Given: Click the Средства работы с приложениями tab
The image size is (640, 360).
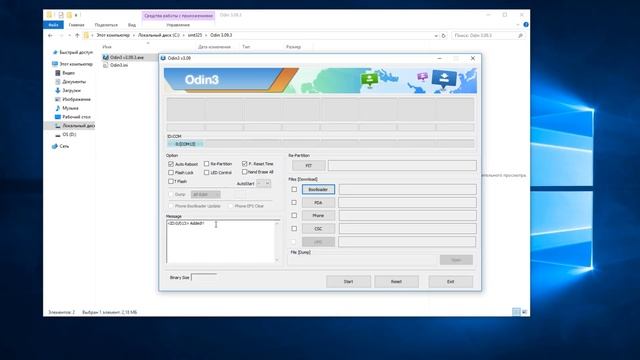Looking at the screenshot, I should point(178,16).
